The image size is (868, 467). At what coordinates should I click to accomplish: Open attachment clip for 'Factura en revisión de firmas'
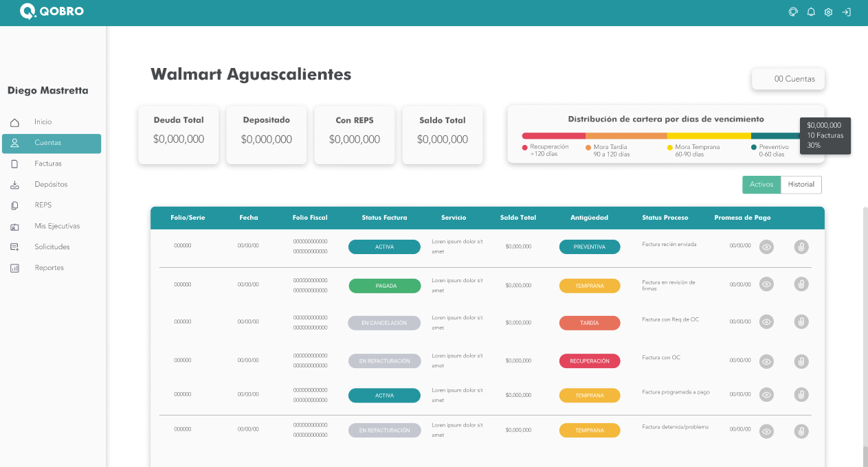tap(801, 284)
